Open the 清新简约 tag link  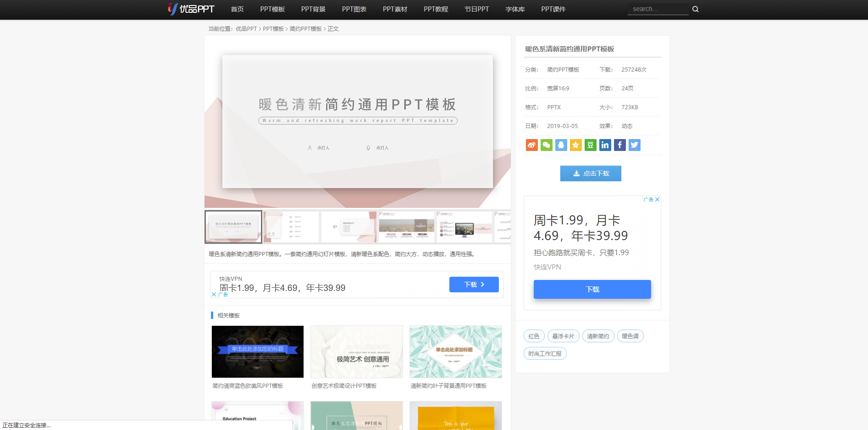tap(598, 335)
